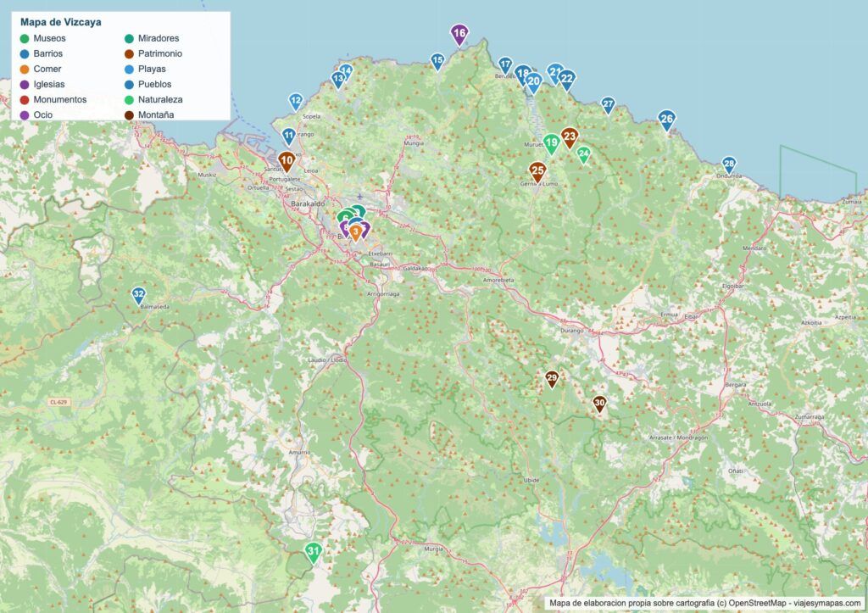Select blue map marker number 13

click(338, 79)
